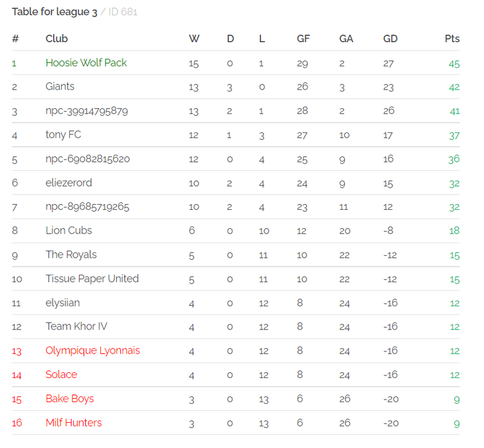Image resolution: width=484 pixels, height=448 pixels.
Task: Open eliezerord club page
Action: 69,183
